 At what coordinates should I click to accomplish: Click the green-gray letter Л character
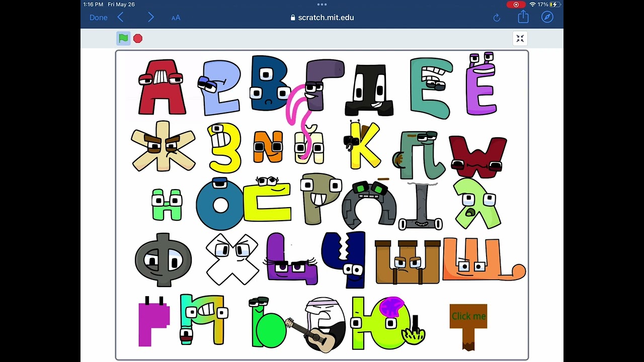click(x=420, y=155)
